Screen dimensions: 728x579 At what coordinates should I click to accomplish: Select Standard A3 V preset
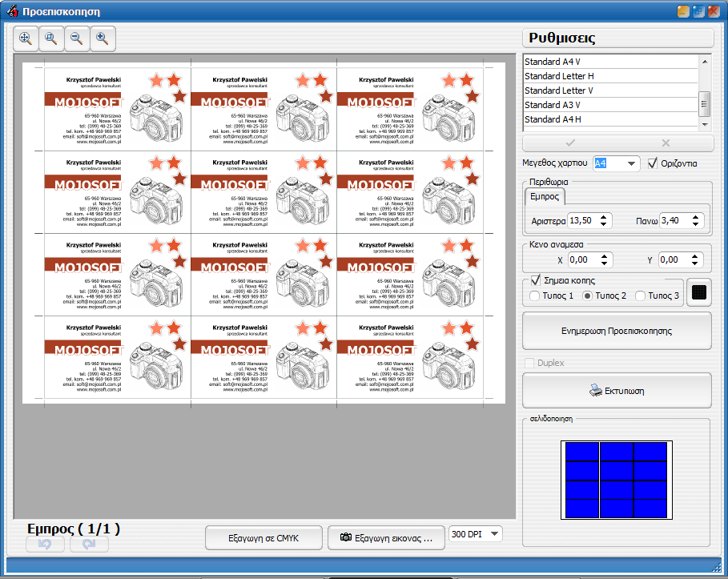tap(610, 105)
